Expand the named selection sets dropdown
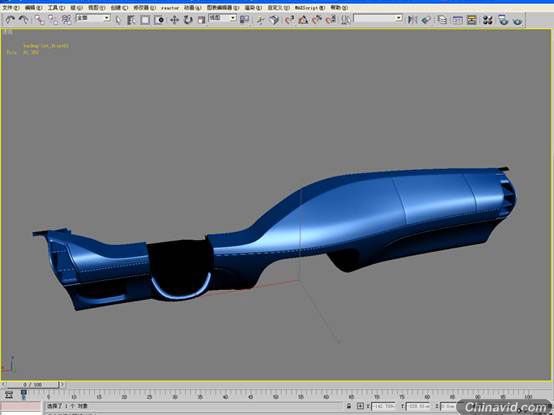Viewport: 554px width, 415px height. click(378, 18)
